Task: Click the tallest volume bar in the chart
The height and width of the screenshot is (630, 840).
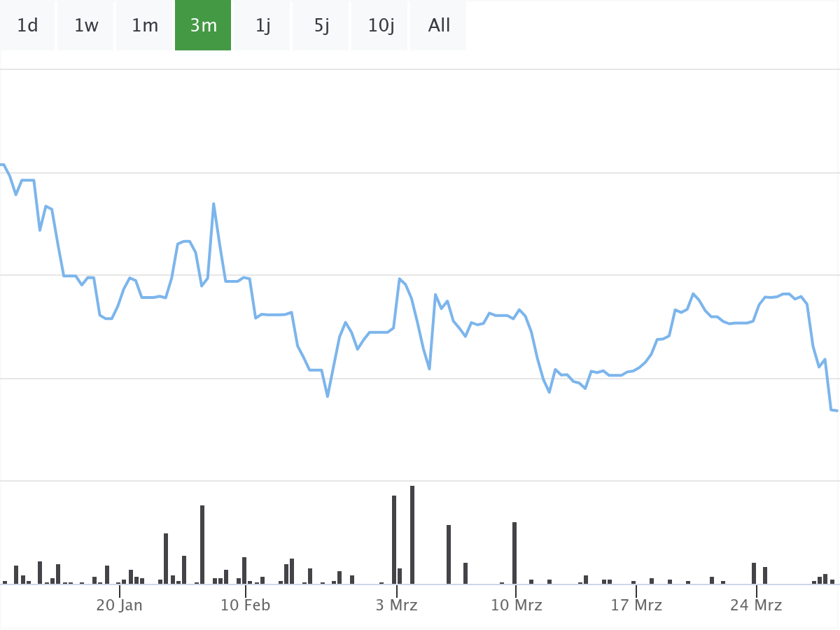Action: coord(412,535)
